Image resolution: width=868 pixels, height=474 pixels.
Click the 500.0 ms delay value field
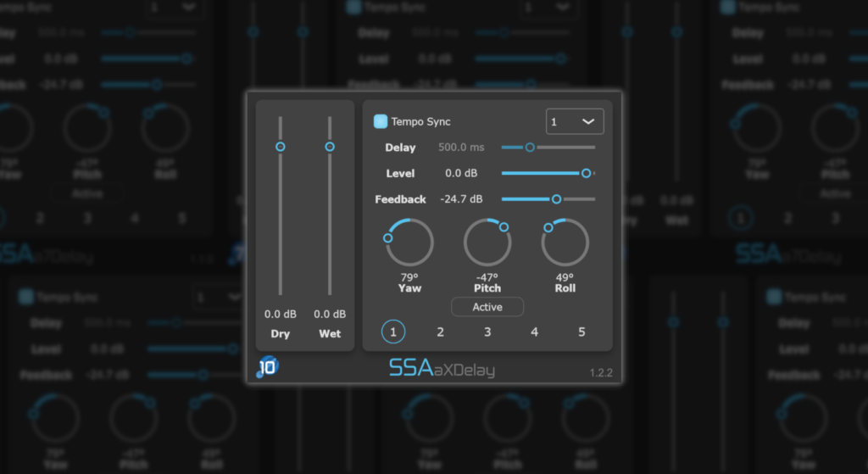461,148
